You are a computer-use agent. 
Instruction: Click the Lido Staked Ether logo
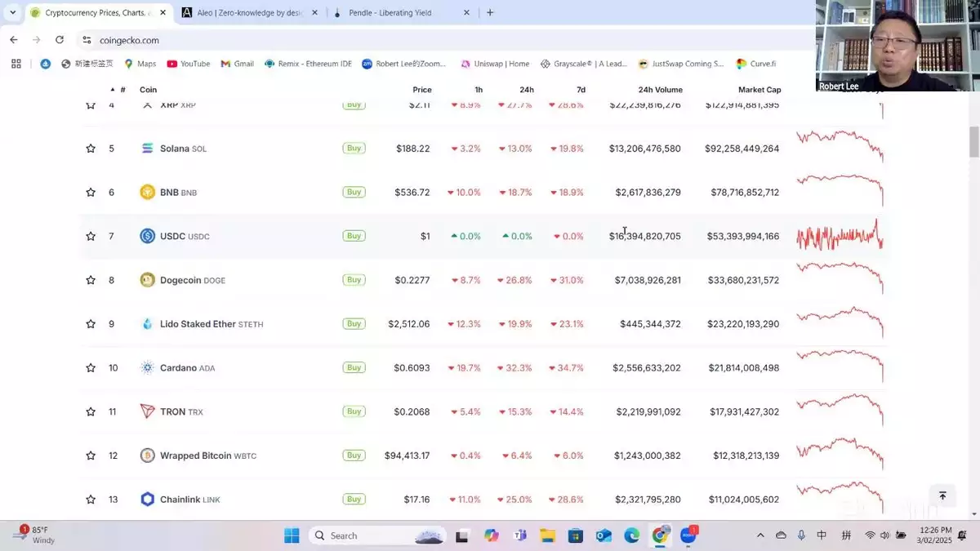click(148, 324)
